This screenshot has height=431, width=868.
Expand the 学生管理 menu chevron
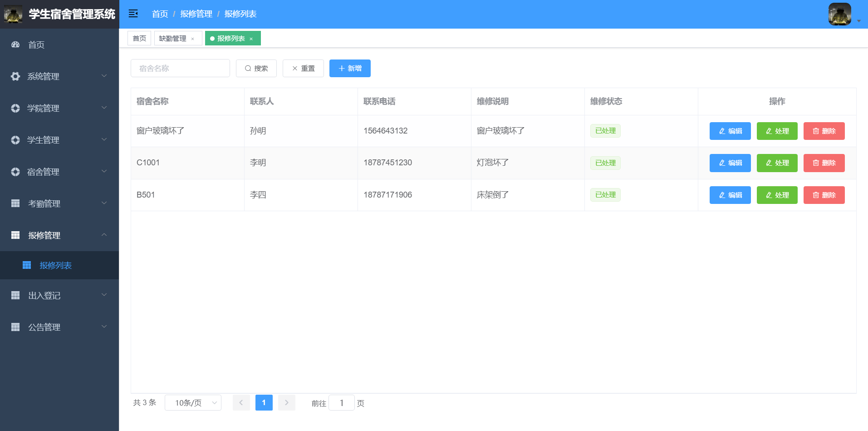[x=104, y=139]
